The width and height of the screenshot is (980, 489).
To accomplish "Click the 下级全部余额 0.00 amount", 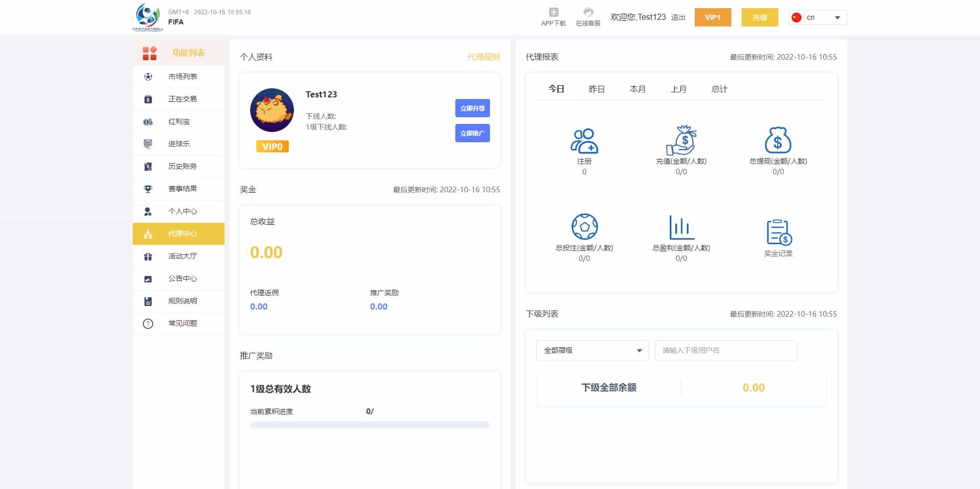I will click(x=753, y=388).
